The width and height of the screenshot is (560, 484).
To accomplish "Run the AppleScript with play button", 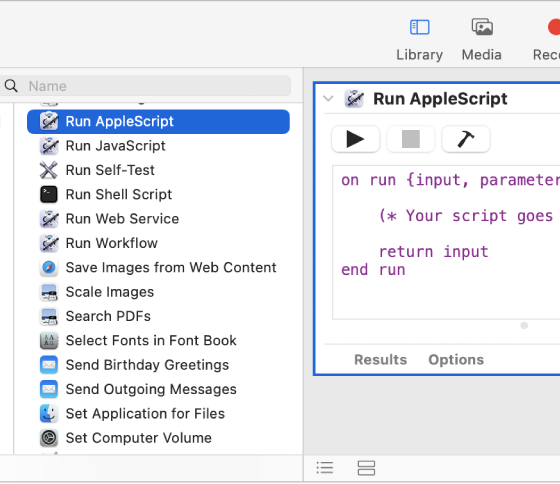I will tap(355, 139).
